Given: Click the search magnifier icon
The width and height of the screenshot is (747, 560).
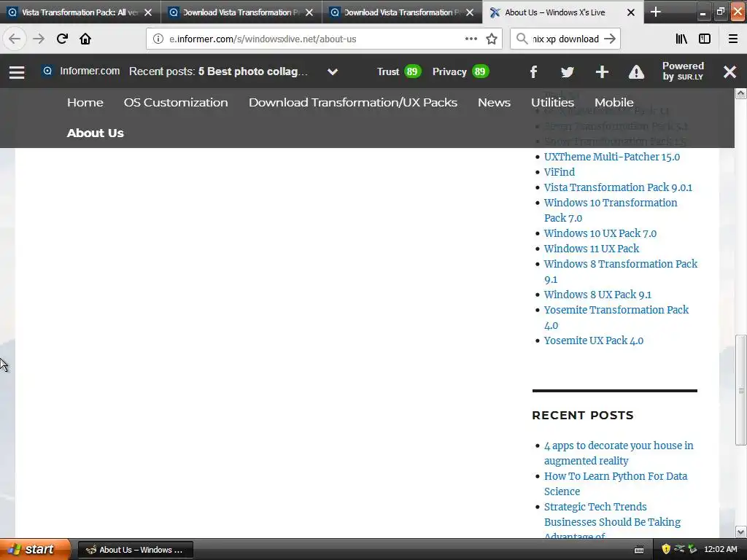Looking at the screenshot, I should [x=522, y=39].
